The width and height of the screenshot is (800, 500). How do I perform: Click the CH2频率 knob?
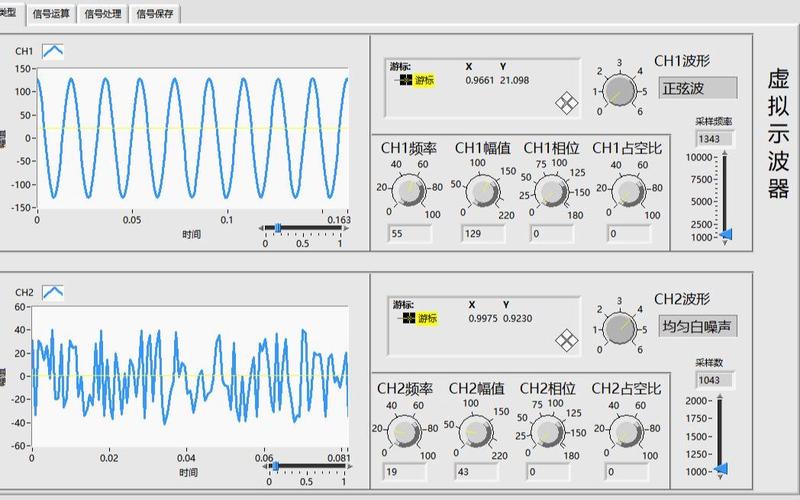[x=404, y=432]
